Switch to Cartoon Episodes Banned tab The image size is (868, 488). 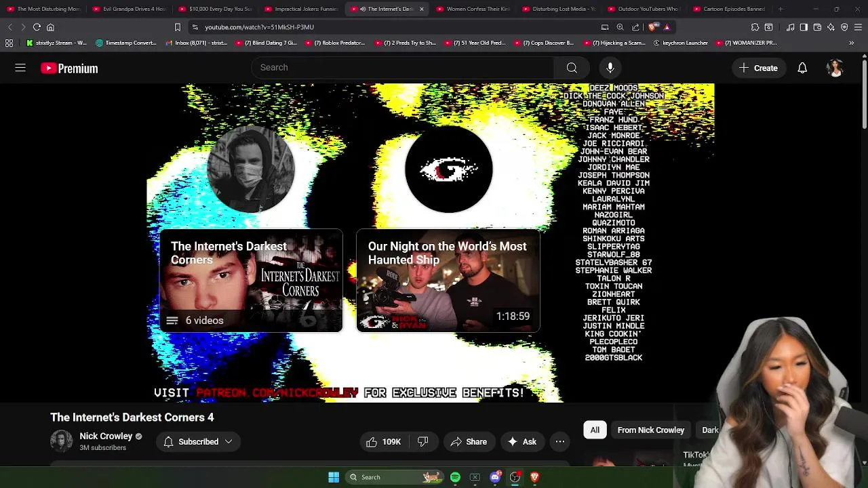click(730, 9)
